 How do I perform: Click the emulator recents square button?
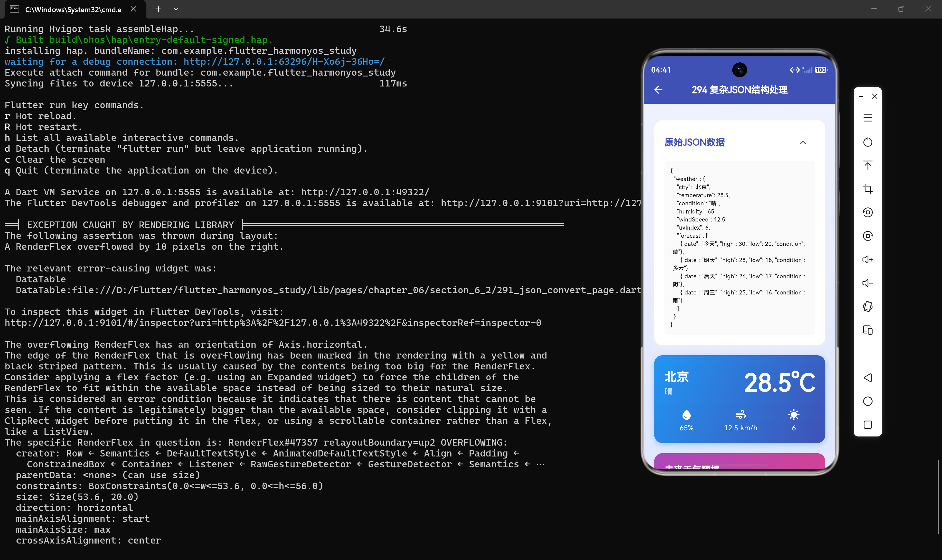point(868,424)
